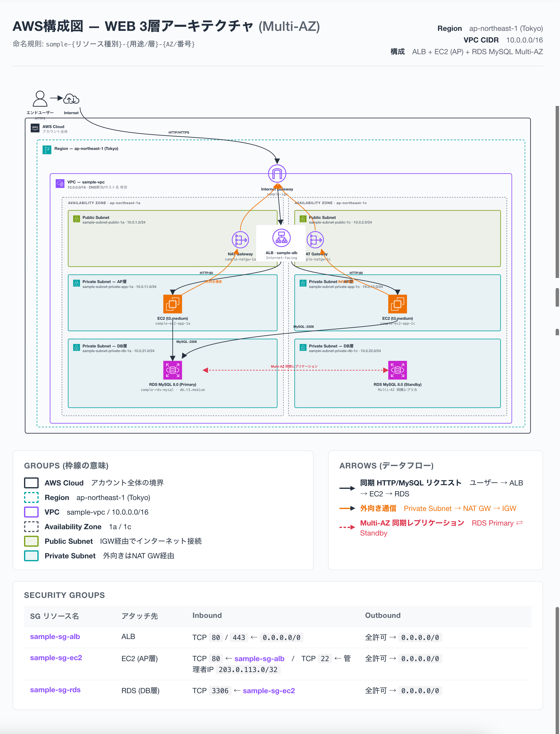Open sample-sg-alb in the SG name column

55,637
